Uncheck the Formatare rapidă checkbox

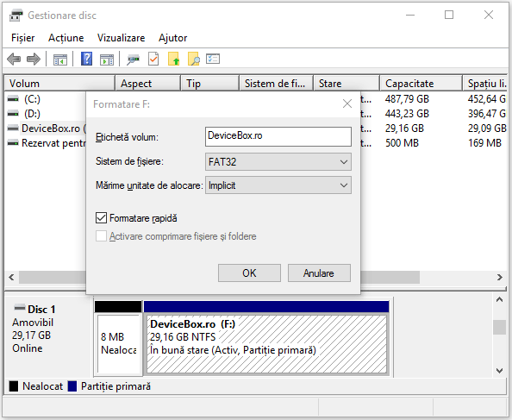pos(101,218)
